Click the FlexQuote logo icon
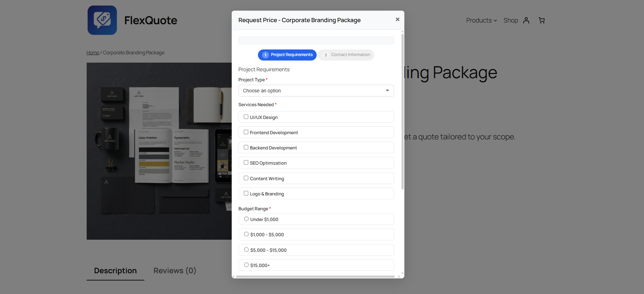 [x=102, y=20]
